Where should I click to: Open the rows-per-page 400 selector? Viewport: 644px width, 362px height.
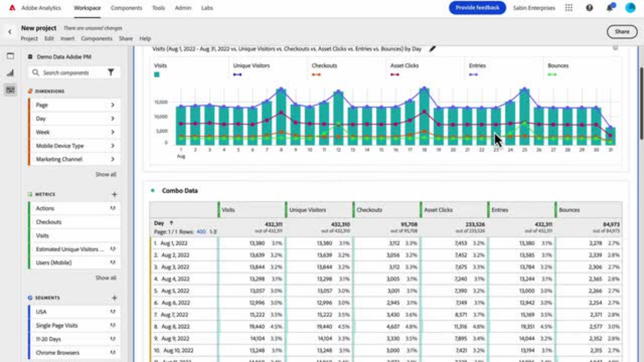[201, 232]
